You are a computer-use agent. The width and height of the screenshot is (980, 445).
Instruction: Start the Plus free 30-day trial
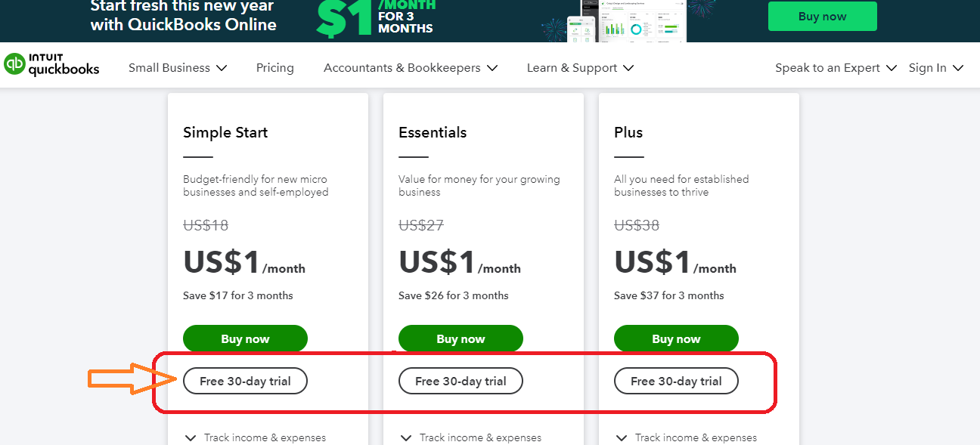point(676,381)
